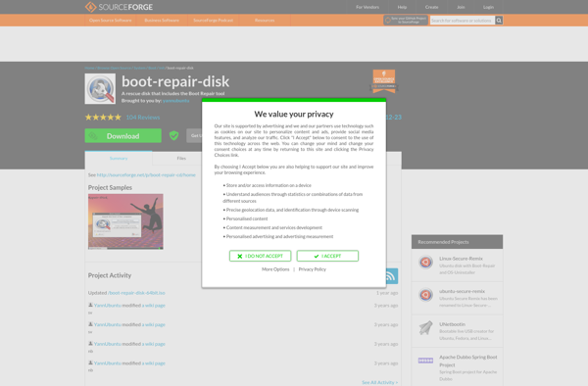Click the boot-repair-disk heading text
Image resolution: width=588 pixels, height=386 pixels.
[175, 81]
